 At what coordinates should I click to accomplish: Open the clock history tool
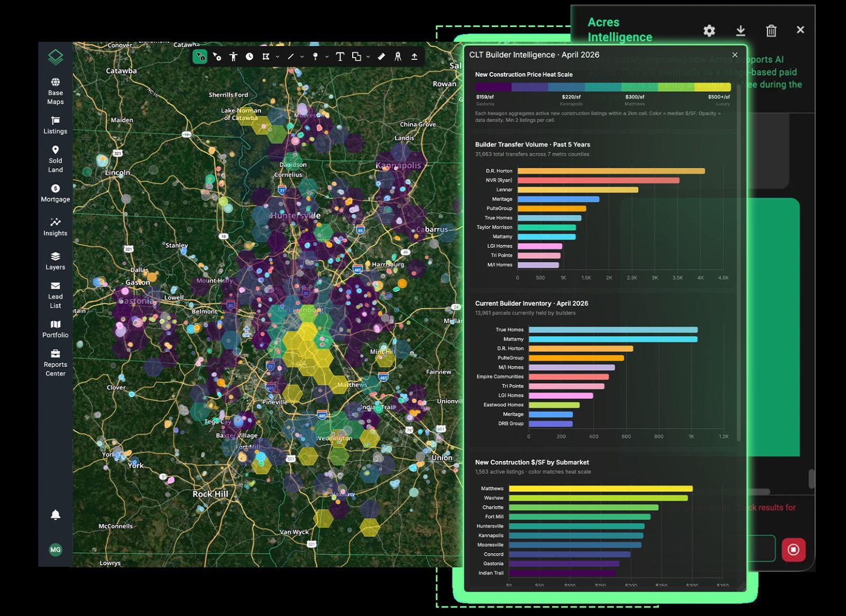(x=250, y=57)
